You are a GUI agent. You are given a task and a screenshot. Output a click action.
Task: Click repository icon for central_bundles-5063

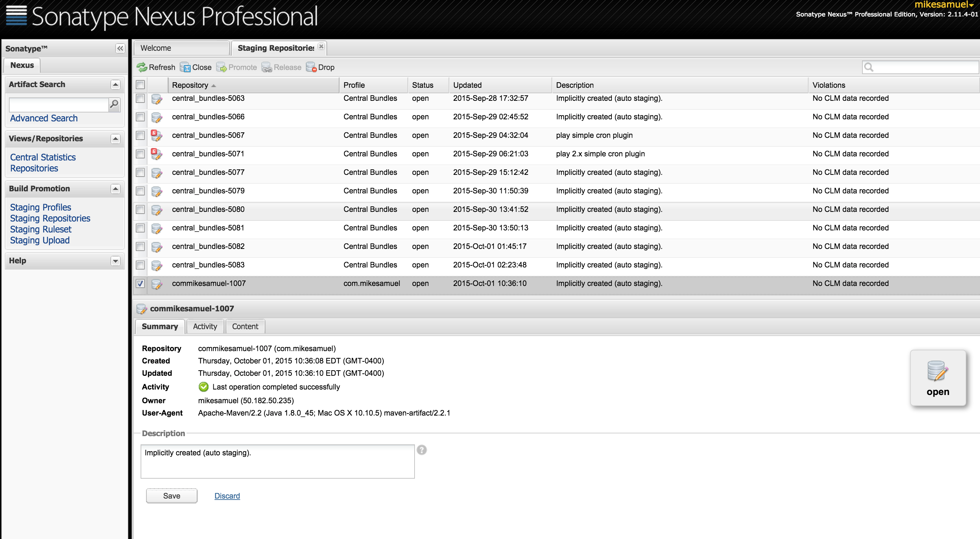click(157, 99)
